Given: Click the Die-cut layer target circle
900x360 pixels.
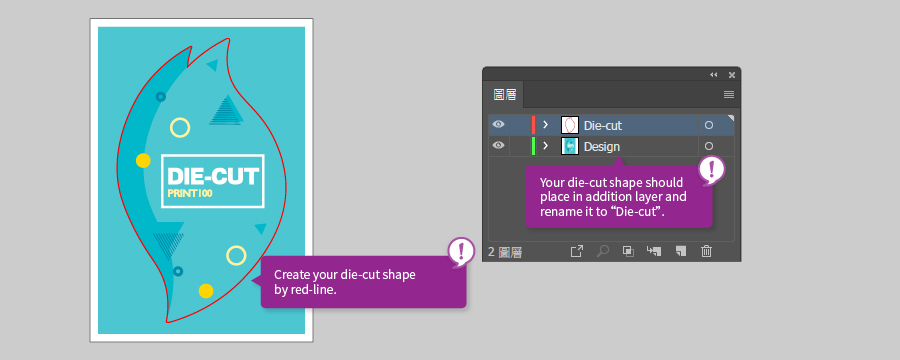Looking at the screenshot, I should tap(709, 125).
